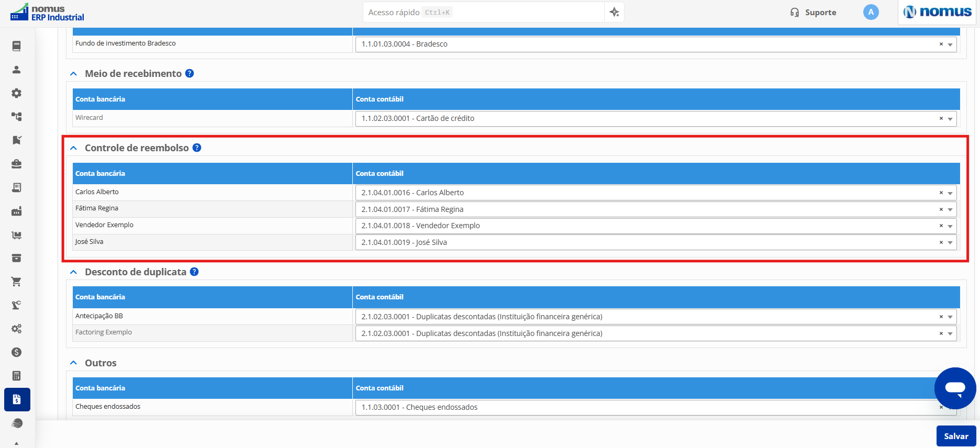This screenshot has width=980, height=448.
Task: Open the Antecipação BB conta contábil dropdown
Action: [950, 317]
